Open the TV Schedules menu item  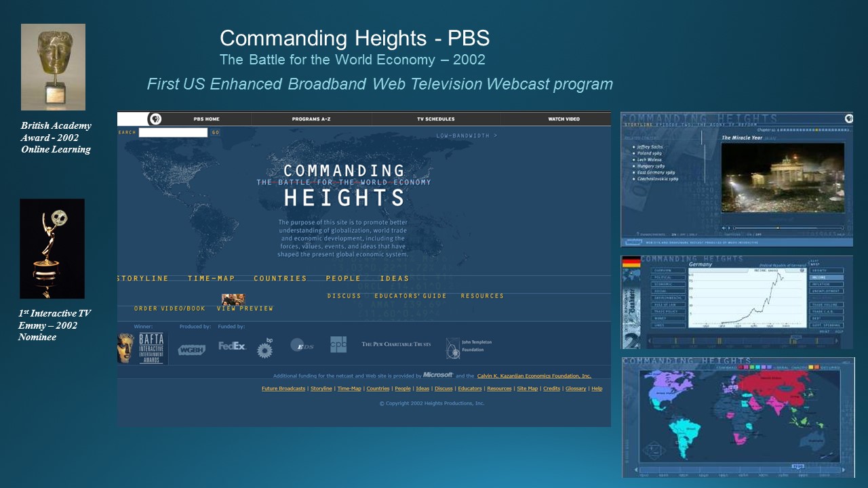point(435,119)
